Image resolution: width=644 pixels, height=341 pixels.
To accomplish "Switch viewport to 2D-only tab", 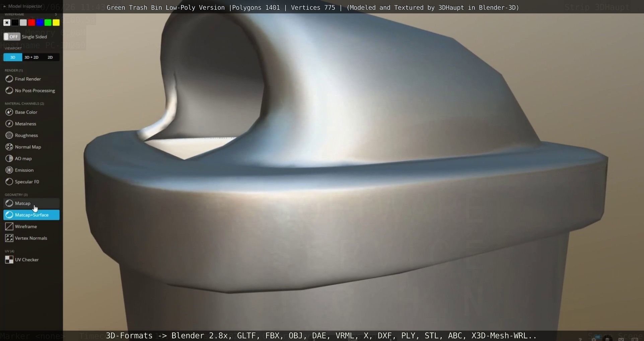I will (50, 57).
